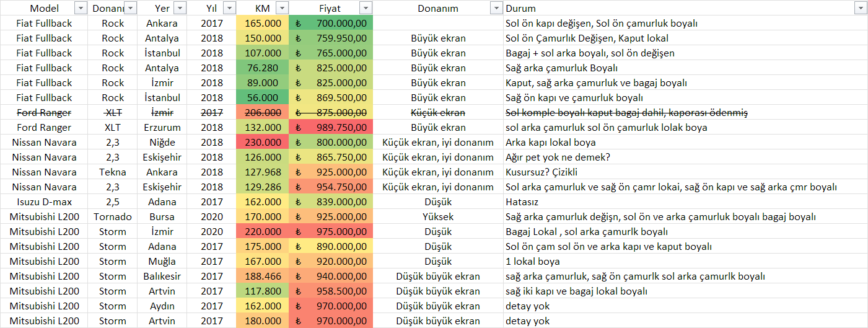Screen dimensions: 868x328
Task: Click the Adana cell in Isuzu row
Action: [163, 202]
